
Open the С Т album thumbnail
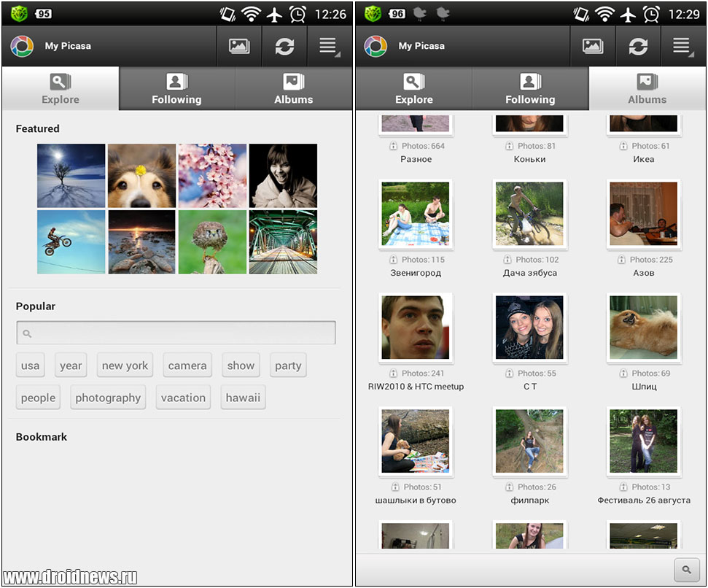point(529,328)
